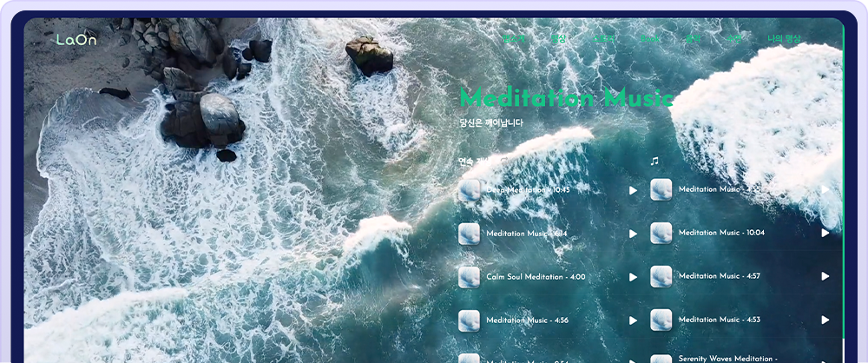Hit play icon for Meditation Music 4:56
Viewport: 868px width, 363px height.
[x=633, y=320]
